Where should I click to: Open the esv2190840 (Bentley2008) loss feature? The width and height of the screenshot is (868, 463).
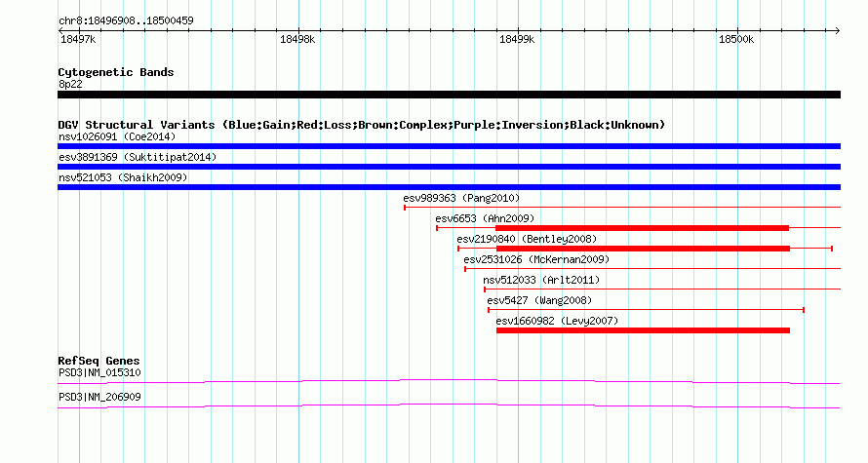645,249
